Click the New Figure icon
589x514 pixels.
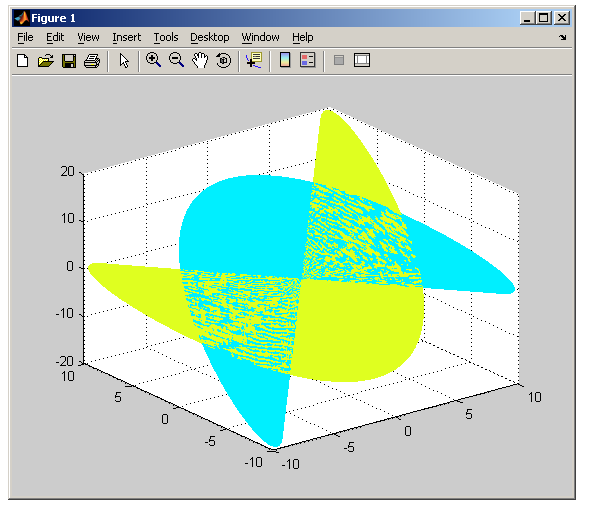pyautogui.click(x=23, y=60)
